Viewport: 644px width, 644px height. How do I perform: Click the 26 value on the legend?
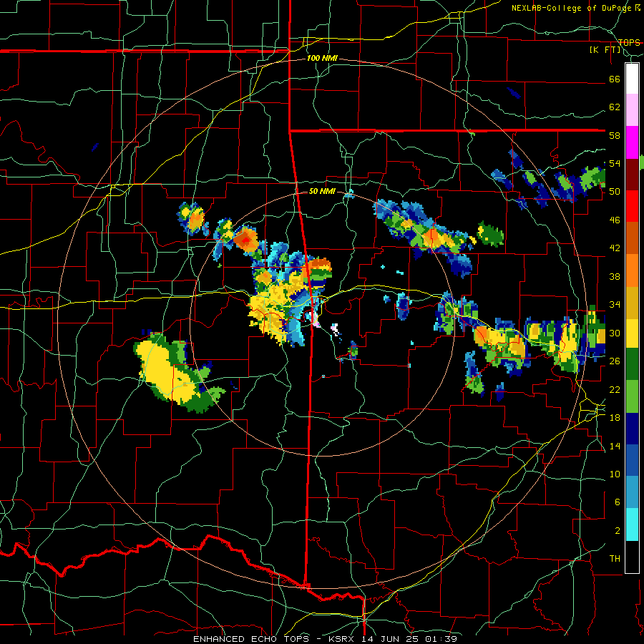tap(615, 361)
